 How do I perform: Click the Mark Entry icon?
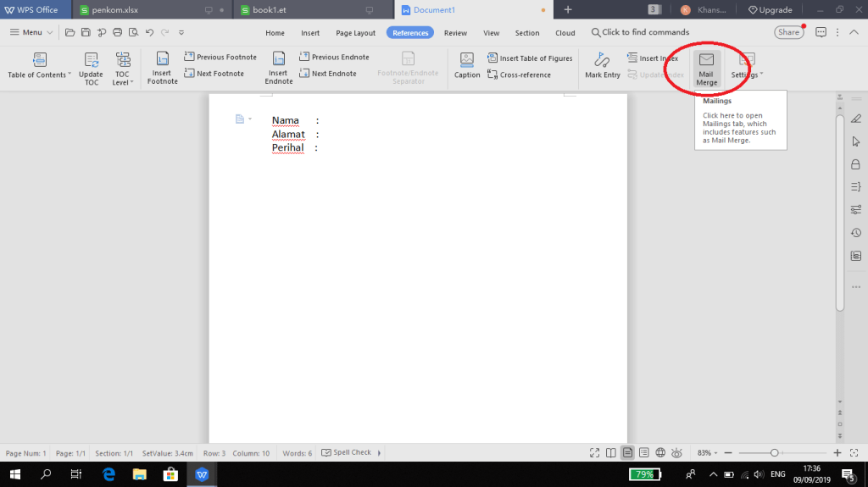pos(603,65)
